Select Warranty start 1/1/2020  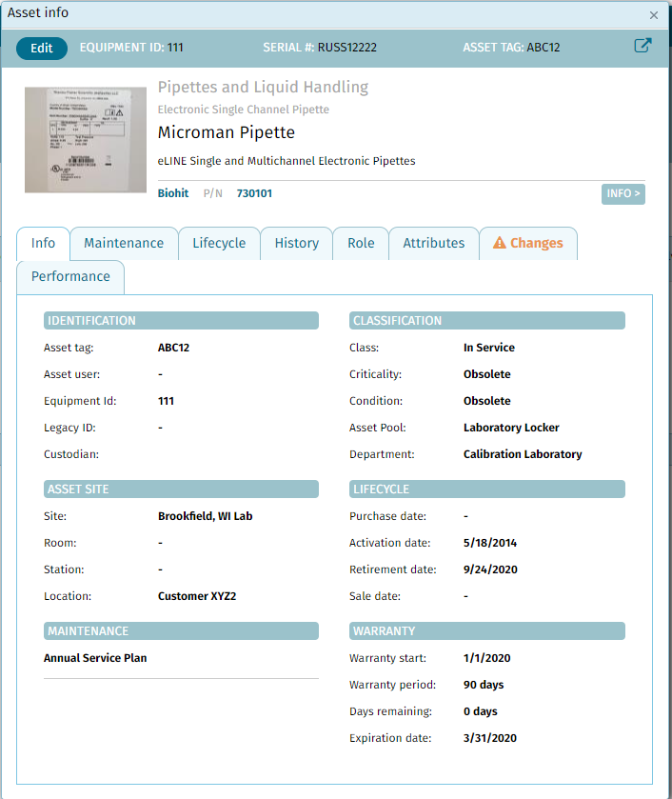486,658
